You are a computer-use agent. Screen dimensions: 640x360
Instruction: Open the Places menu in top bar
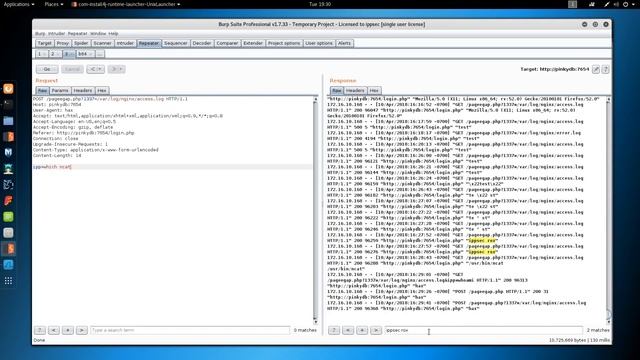point(53,4)
